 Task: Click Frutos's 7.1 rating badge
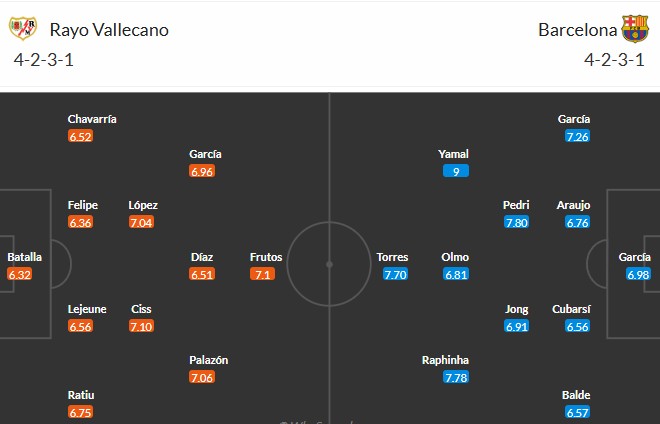click(x=262, y=274)
